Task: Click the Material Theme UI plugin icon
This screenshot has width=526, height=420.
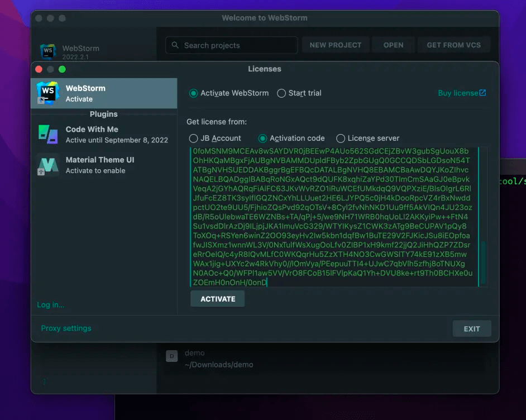Action: (48, 165)
